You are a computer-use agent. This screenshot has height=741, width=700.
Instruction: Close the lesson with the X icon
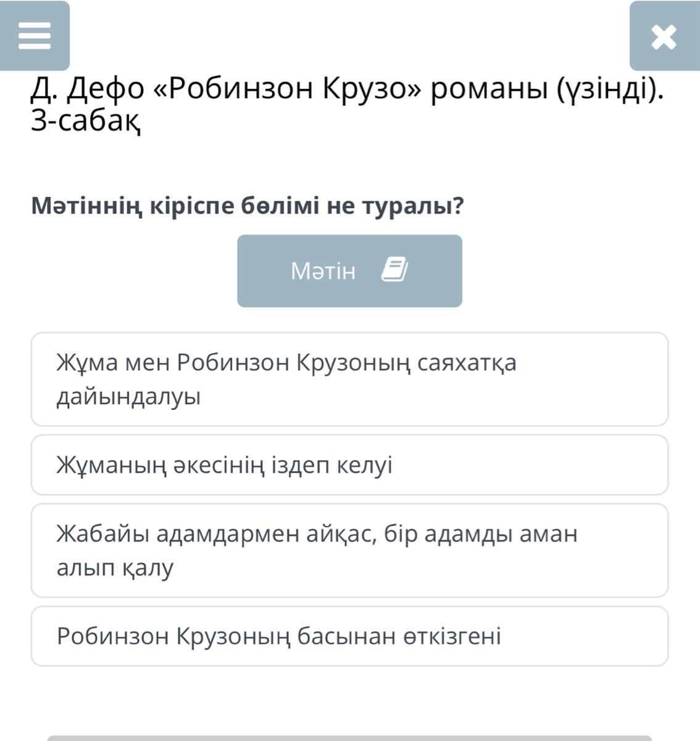click(x=664, y=37)
